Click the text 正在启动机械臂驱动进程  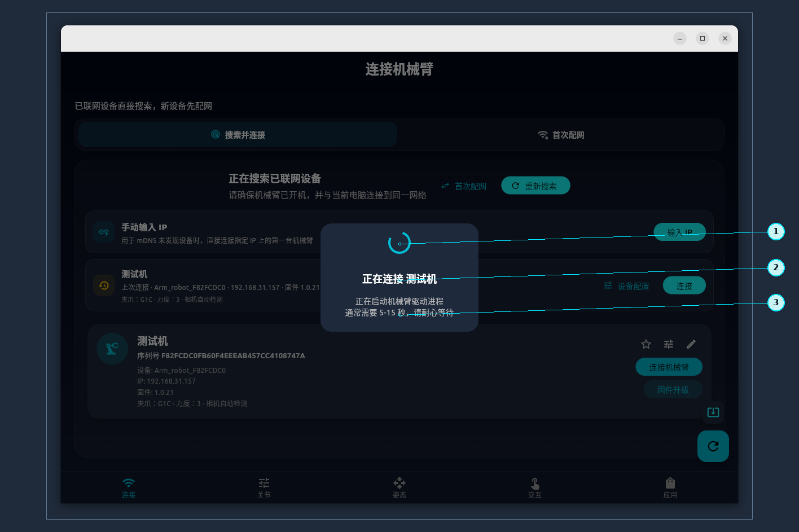(399, 302)
